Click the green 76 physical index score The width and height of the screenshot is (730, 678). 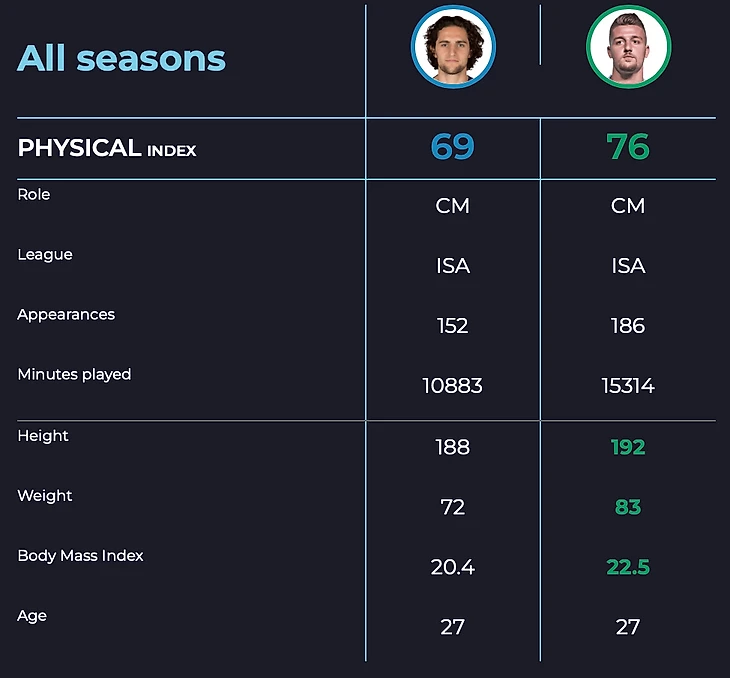628,147
